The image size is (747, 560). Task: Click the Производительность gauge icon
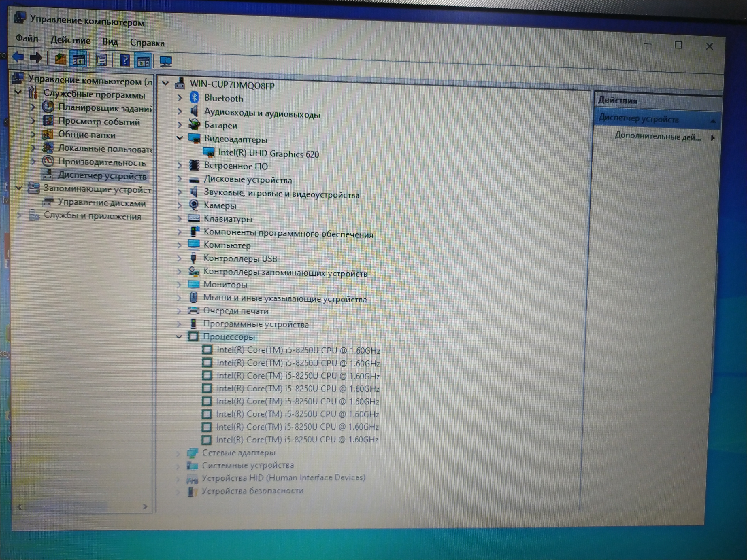coord(48,161)
